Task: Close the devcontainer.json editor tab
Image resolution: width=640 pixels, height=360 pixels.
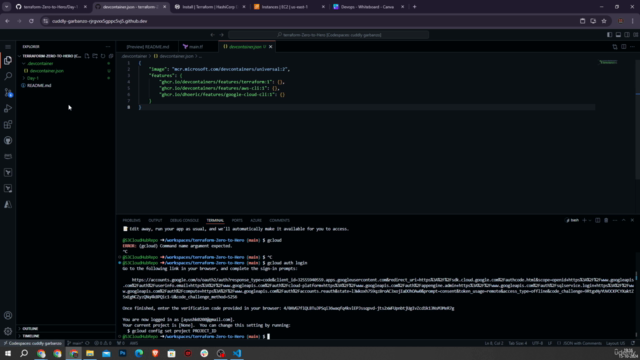Action: point(271,47)
